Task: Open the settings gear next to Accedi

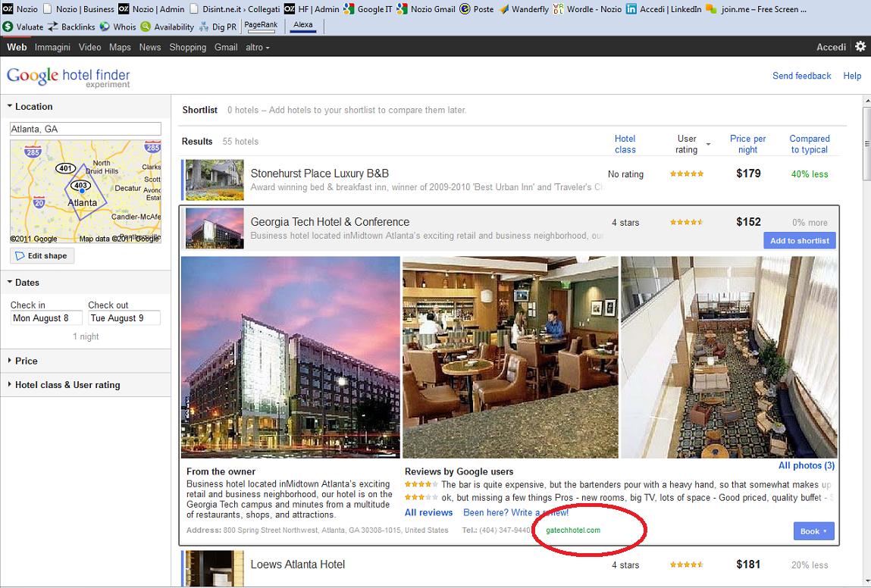Action: coord(860,47)
